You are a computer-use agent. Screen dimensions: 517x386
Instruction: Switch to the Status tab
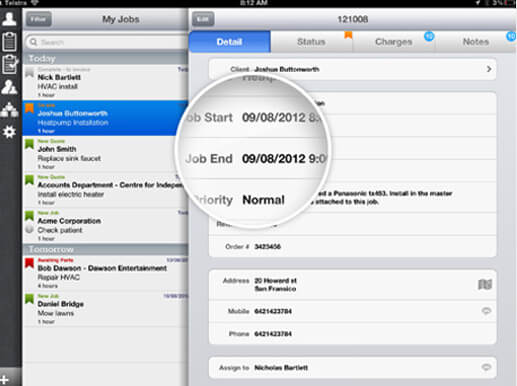pos(311,42)
